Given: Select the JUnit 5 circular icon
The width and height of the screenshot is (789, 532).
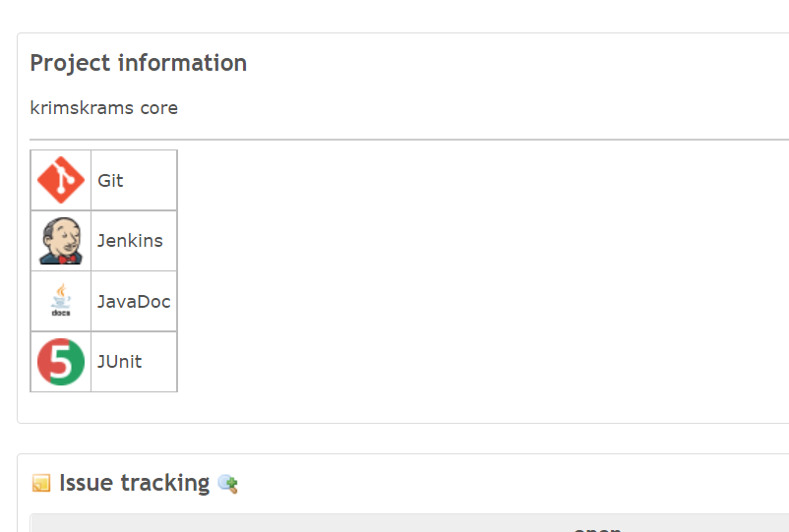Looking at the screenshot, I should 61,362.
